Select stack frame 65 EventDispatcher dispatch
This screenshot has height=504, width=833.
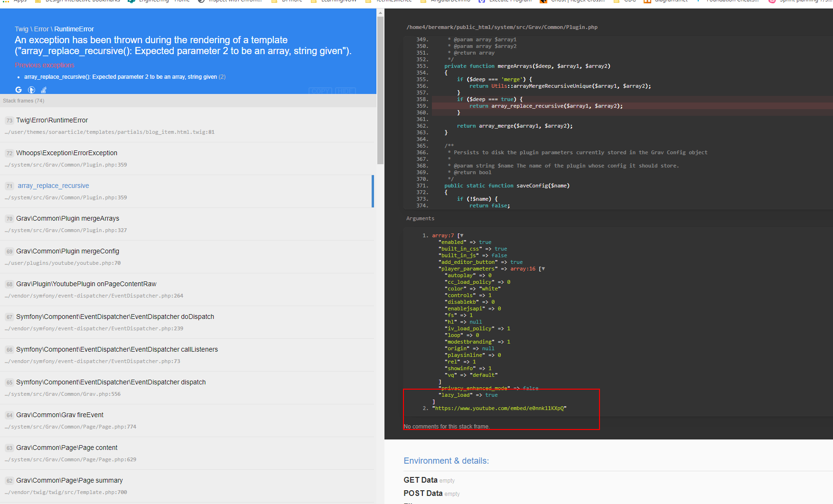coord(187,388)
